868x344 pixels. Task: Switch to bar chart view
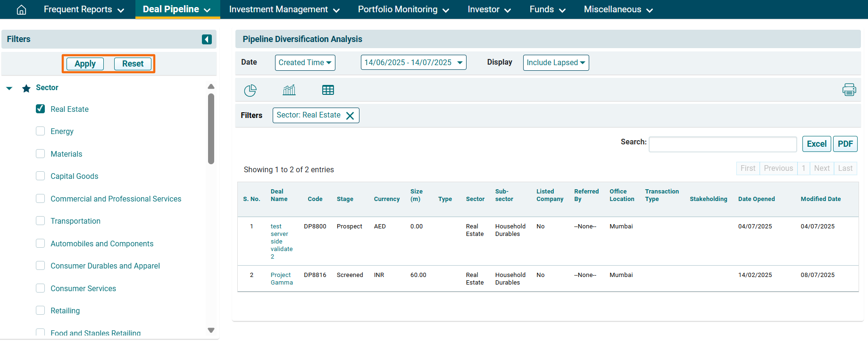point(289,90)
